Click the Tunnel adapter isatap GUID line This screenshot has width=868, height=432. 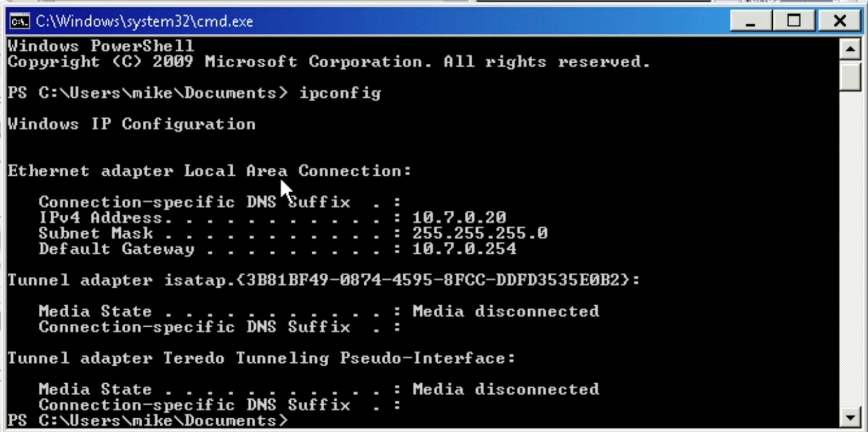click(x=324, y=280)
